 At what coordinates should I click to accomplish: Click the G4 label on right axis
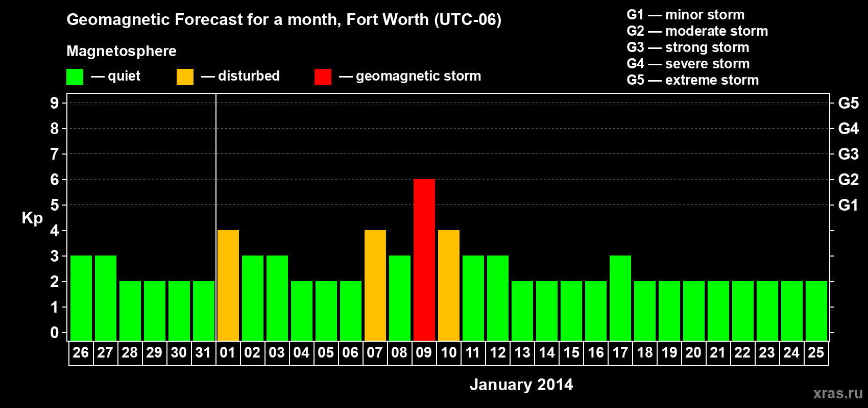(x=849, y=129)
